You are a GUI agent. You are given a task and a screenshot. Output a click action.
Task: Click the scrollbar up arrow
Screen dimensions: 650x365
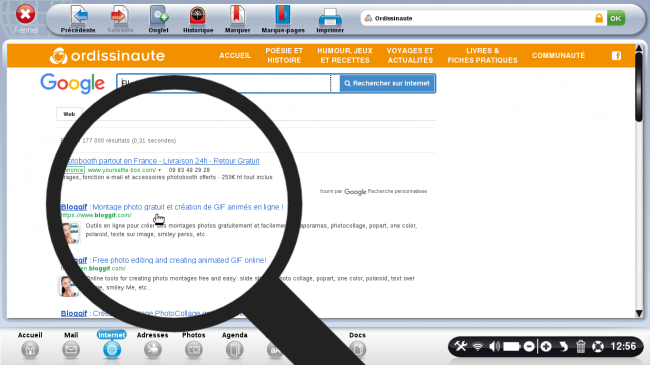[x=639, y=49]
